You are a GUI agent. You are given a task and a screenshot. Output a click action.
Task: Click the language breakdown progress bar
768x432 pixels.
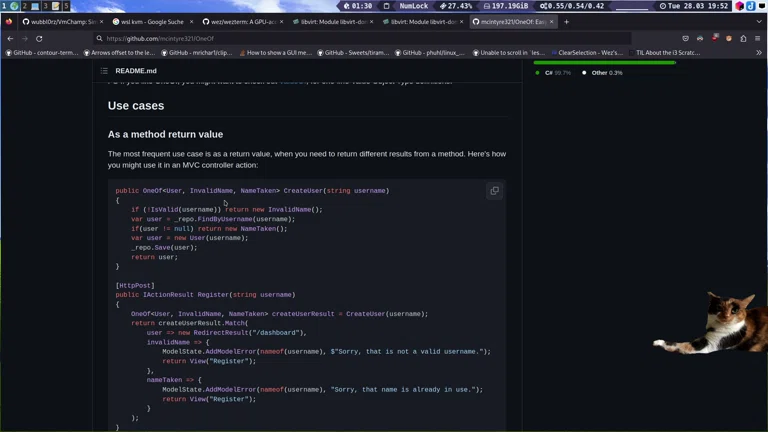[x=604, y=62]
